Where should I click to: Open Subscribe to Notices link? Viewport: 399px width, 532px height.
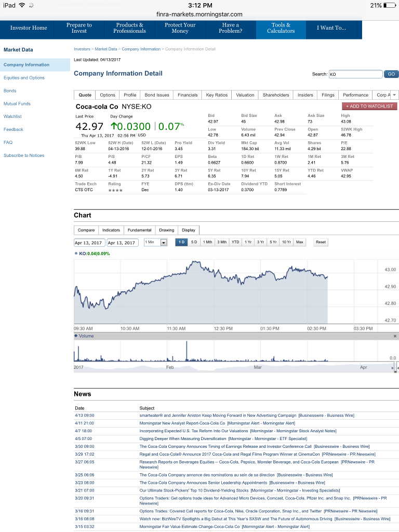[24, 155]
